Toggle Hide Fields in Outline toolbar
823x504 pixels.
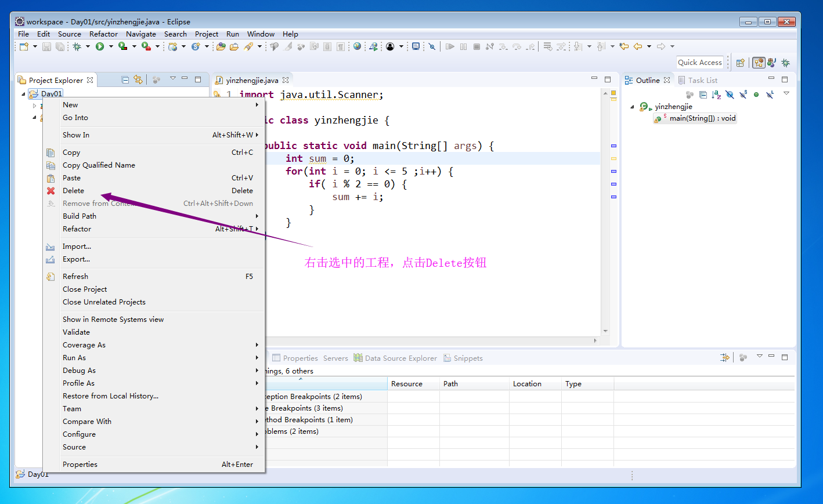coord(730,95)
